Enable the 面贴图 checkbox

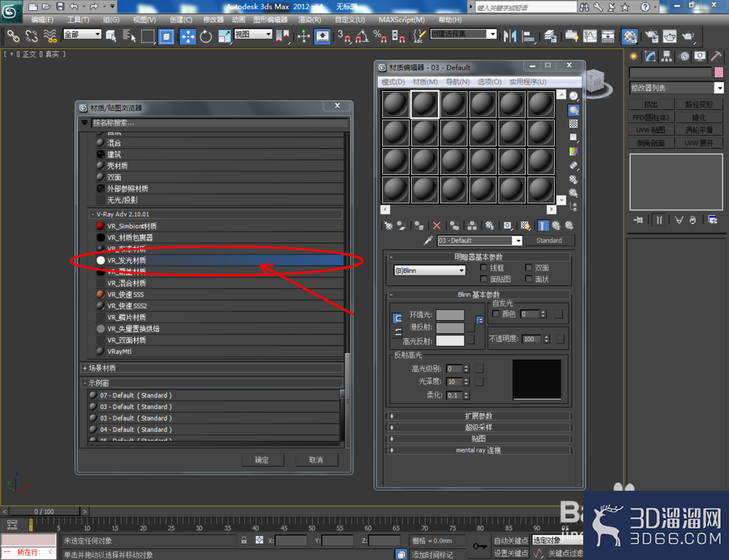483,279
